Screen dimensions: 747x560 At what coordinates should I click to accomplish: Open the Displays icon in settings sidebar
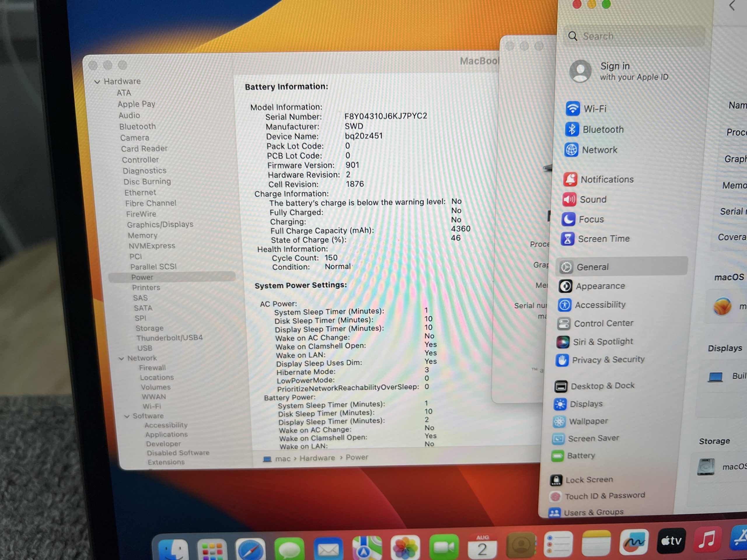pos(560,404)
